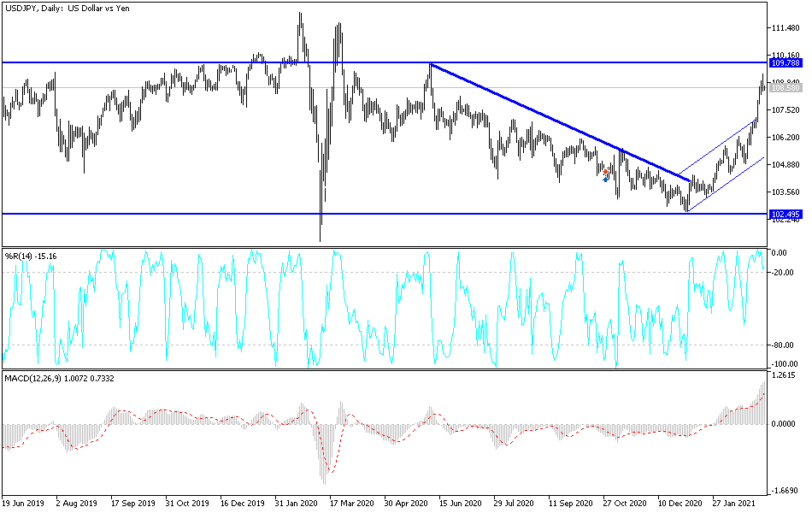Click the 111.480 price scale value
Image resolution: width=812 pixels, height=513 pixels.
(786, 27)
